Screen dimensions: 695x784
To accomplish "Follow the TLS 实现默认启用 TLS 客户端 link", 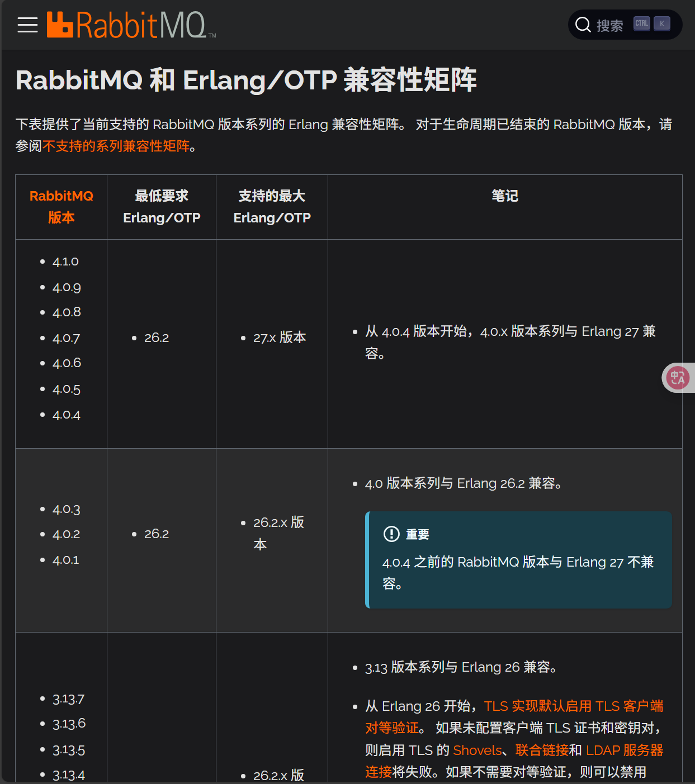I will coord(573,706).
